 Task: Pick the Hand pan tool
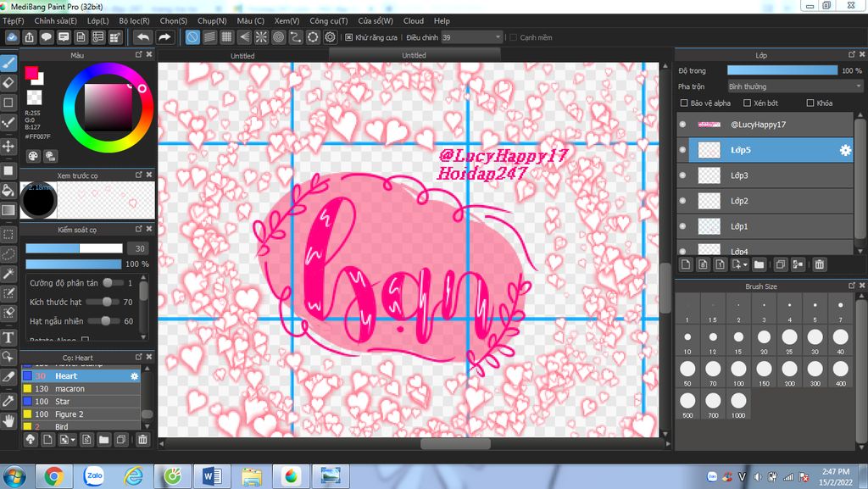[9, 420]
